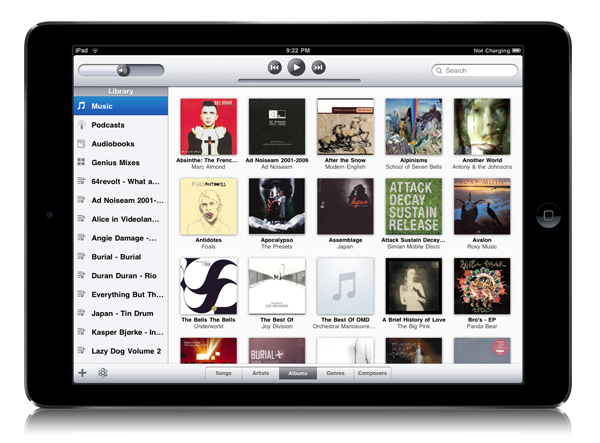The width and height of the screenshot is (600, 443).
Task: Open the 64revolt playlist
Action: point(121,181)
